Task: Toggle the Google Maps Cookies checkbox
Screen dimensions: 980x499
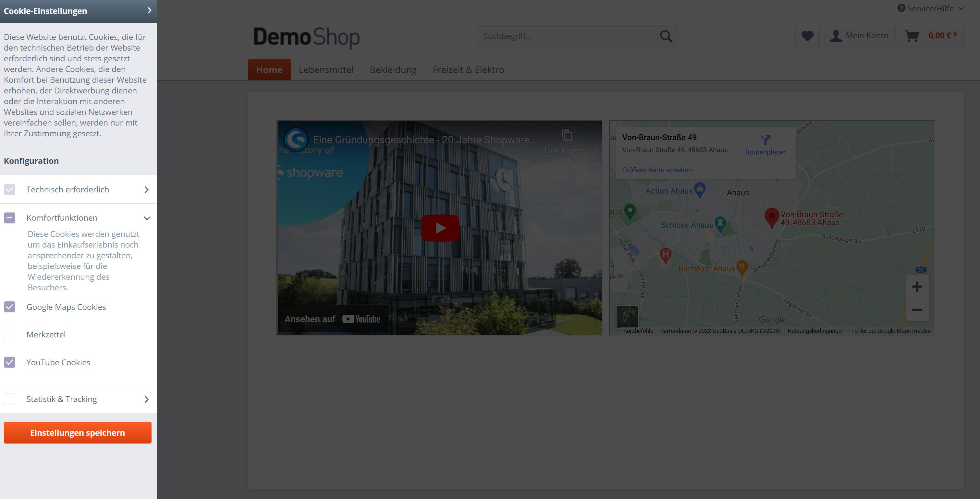Action: [x=10, y=307]
